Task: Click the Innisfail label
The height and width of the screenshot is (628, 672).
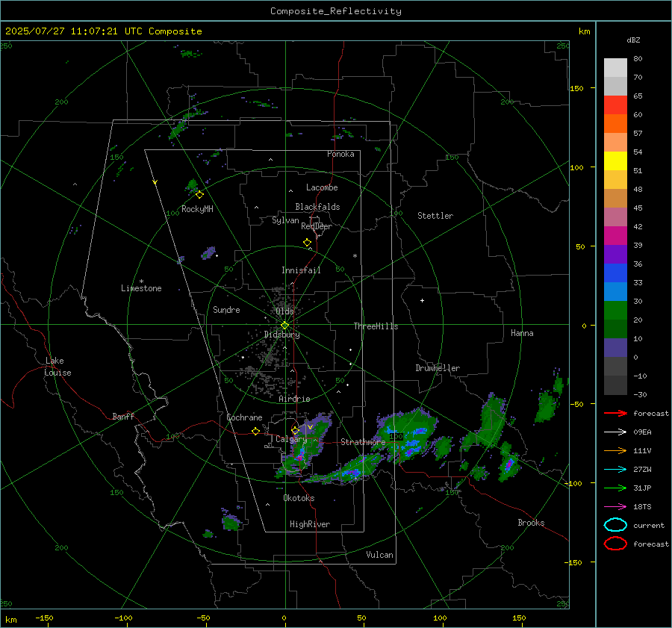Action: coord(301,270)
